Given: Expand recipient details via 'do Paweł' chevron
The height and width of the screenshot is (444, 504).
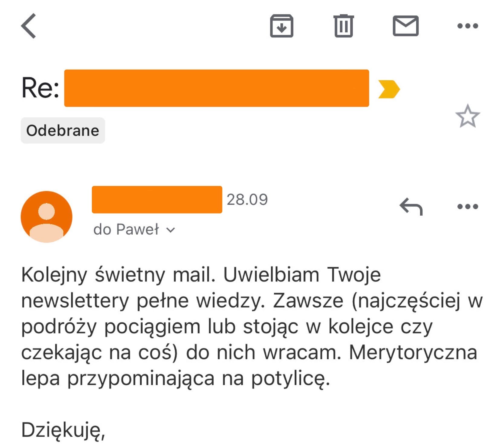Looking at the screenshot, I should 171,229.
